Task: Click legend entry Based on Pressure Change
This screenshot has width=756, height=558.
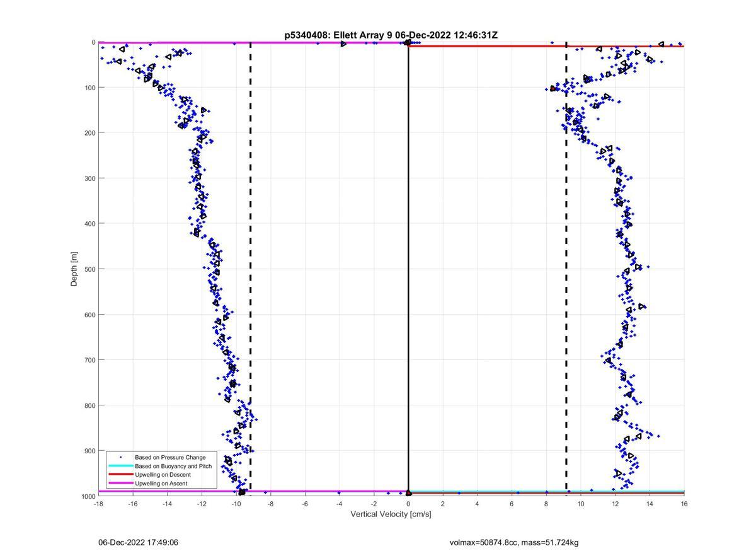Action: (170, 457)
